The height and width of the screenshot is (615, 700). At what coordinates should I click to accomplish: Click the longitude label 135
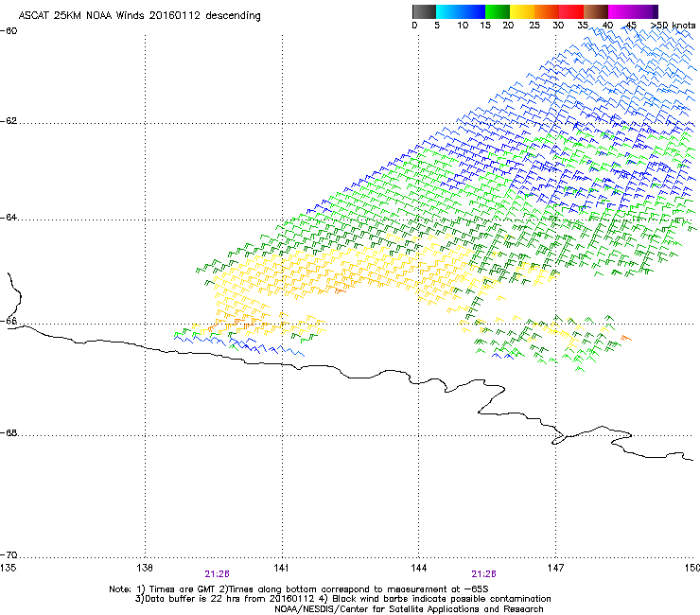coord(8,568)
